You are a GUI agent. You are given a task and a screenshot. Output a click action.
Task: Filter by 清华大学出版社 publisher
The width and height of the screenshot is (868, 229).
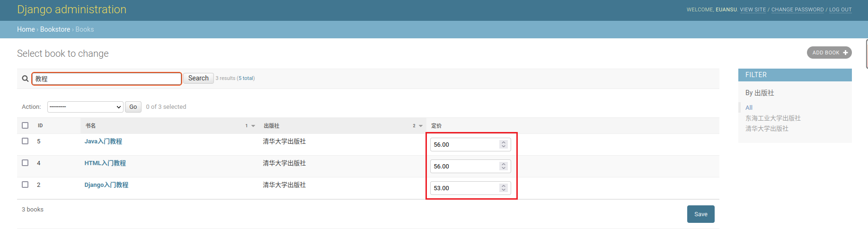coord(767,129)
